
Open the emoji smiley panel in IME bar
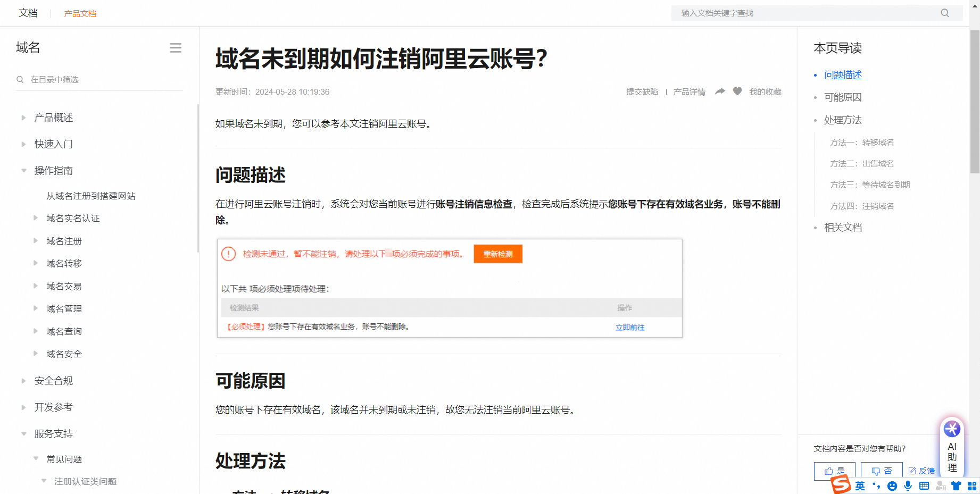point(892,486)
